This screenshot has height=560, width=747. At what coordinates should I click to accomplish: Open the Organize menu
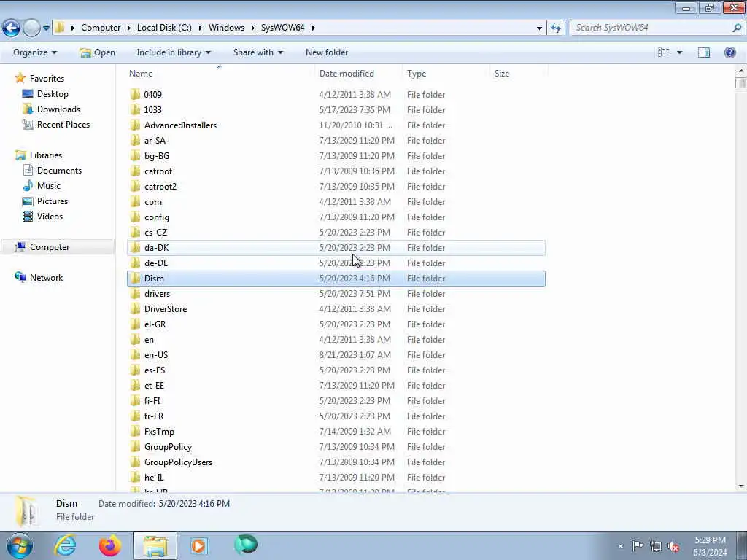[35, 52]
